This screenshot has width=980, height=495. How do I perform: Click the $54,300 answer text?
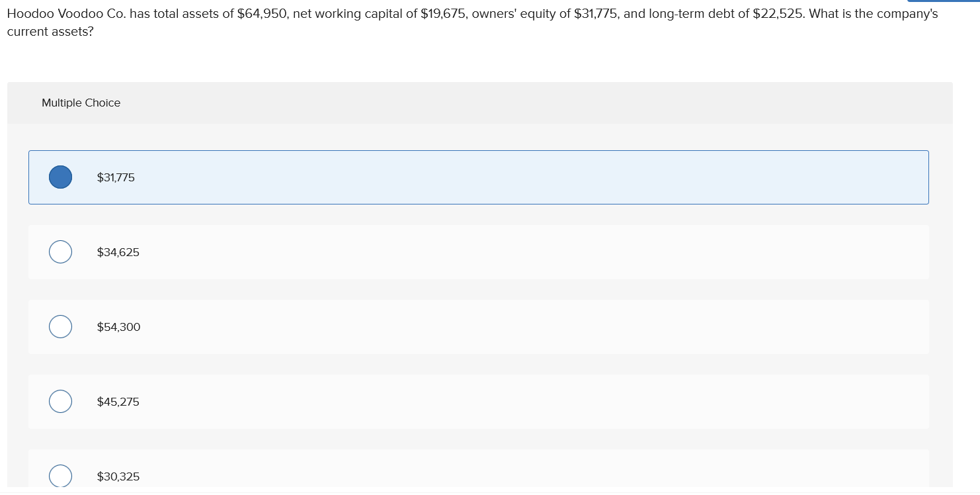click(x=119, y=327)
